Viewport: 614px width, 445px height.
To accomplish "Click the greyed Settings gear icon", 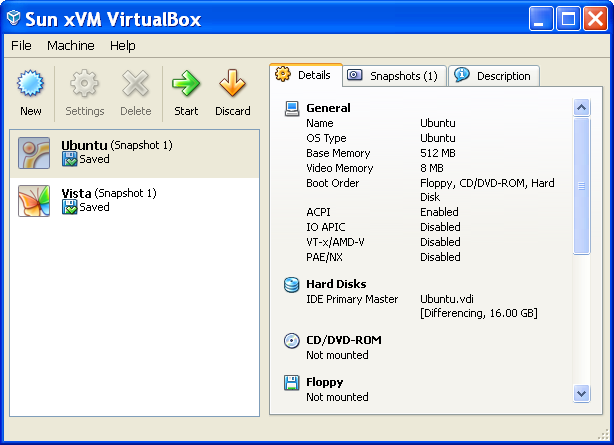I will [84, 83].
